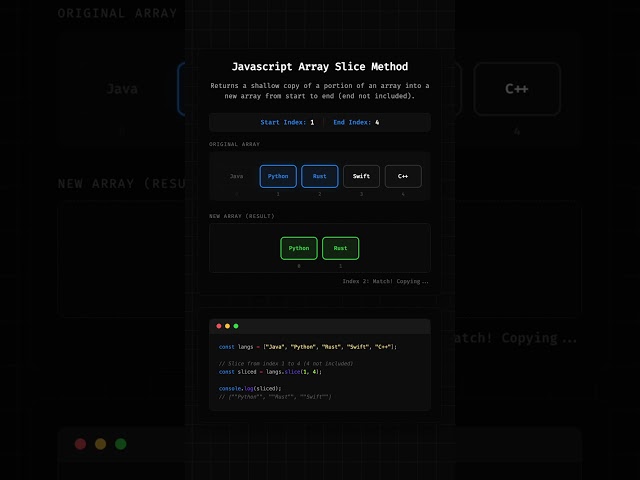Click the large 'atch! Copying ...' text in the background

tap(516, 338)
